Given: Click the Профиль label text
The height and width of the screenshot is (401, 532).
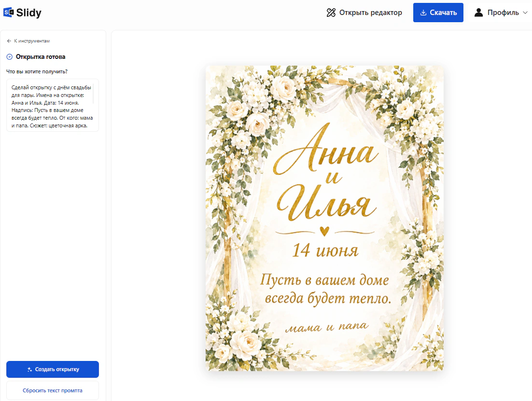Looking at the screenshot, I should (503, 13).
